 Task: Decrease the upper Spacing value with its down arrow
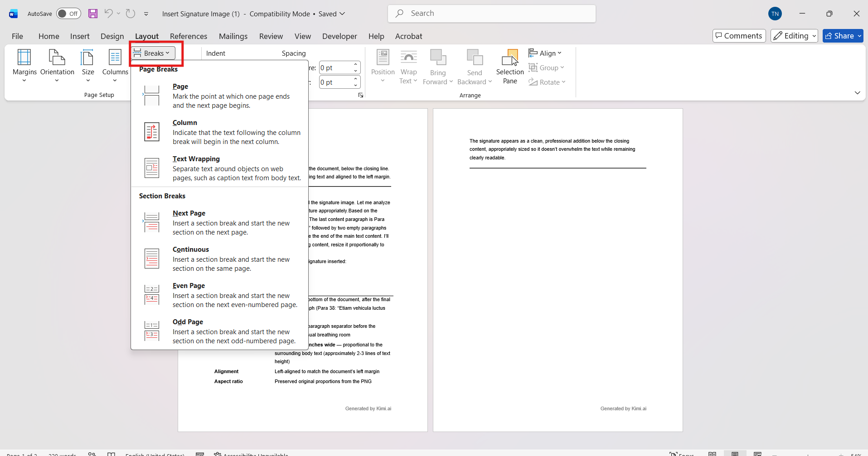pyautogui.click(x=356, y=71)
